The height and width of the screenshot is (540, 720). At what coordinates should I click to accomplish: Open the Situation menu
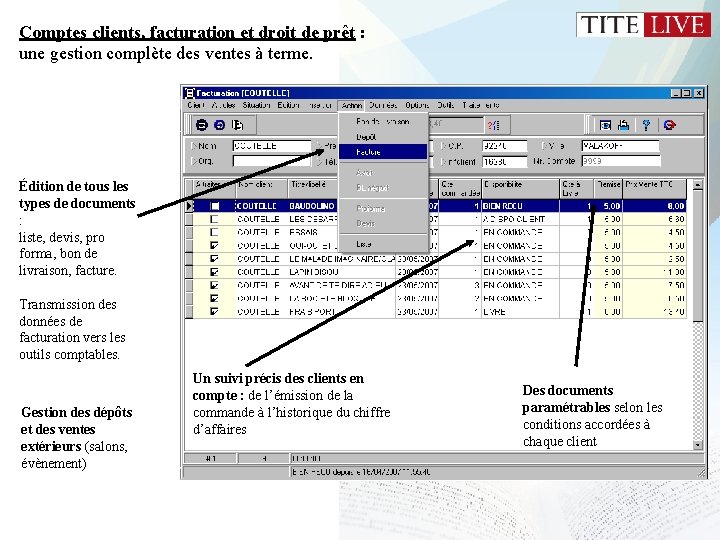click(256, 105)
